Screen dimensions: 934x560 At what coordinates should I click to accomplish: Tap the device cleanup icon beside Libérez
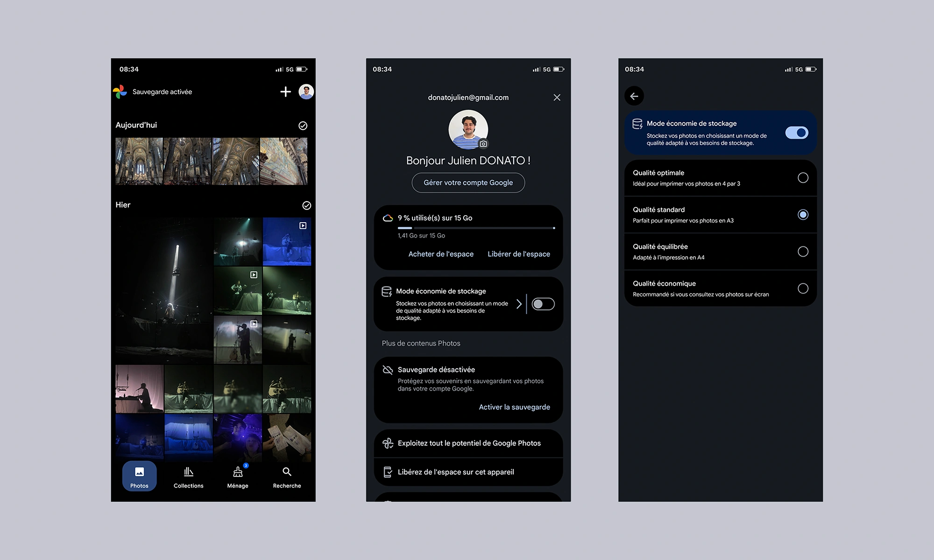point(388,472)
